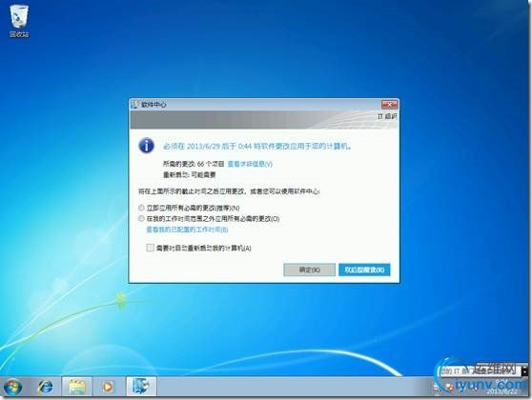Click the Software Center title bar icon
Image resolution: width=532 pixels, height=400 pixels.
point(135,105)
